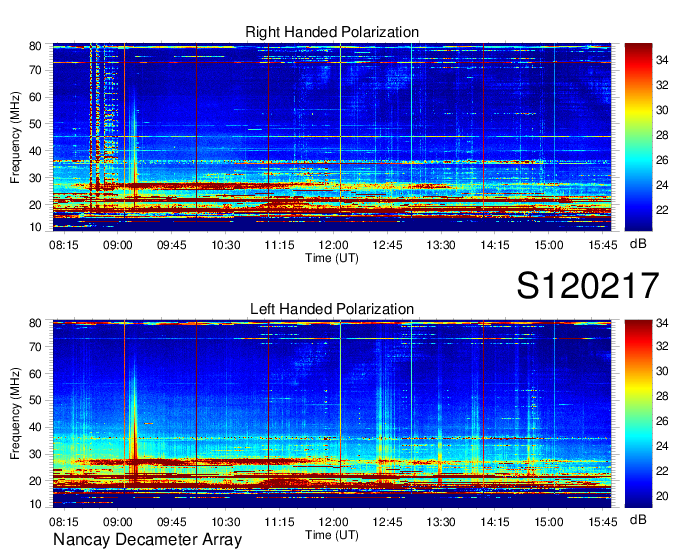Click the 34 value on Left Handed color scale
This screenshot has height=552, width=680.
tap(662, 323)
